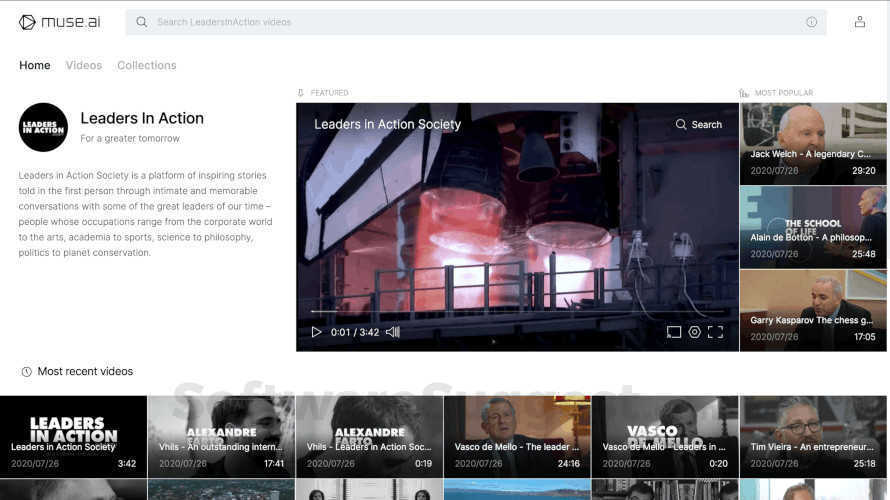Open player settings gear

[x=694, y=332]
